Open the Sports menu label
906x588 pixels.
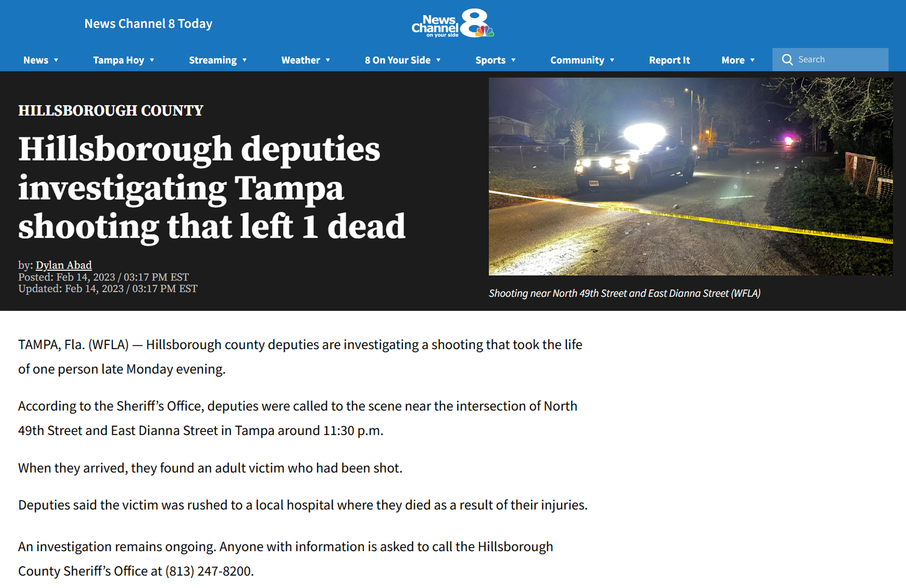[x=490, y=60]
